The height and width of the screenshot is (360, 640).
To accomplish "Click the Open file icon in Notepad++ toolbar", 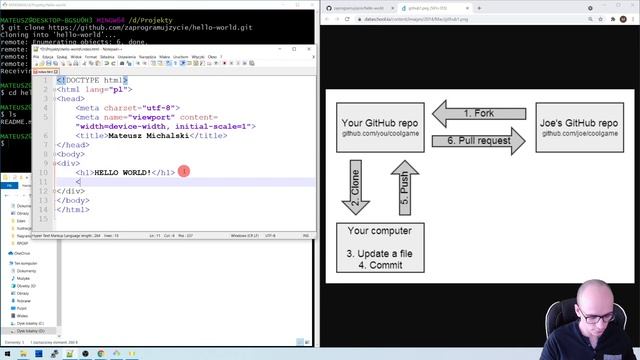I will click(41, 63).
